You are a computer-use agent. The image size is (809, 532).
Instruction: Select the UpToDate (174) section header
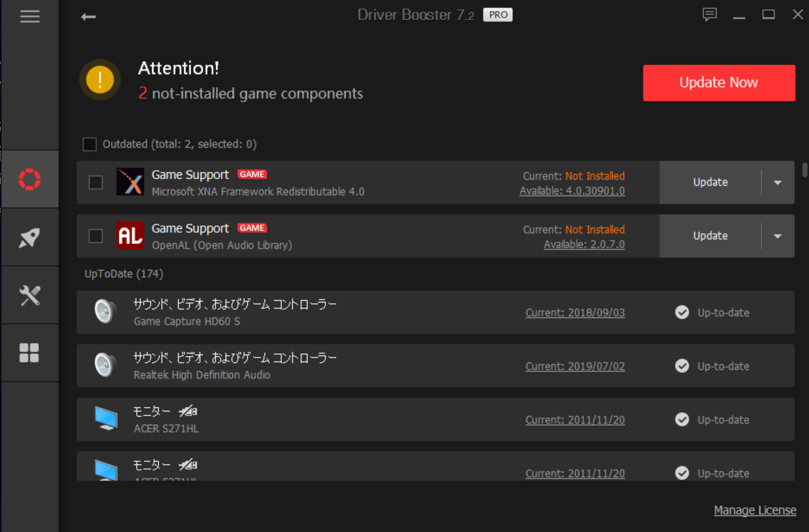pos(124,274)
